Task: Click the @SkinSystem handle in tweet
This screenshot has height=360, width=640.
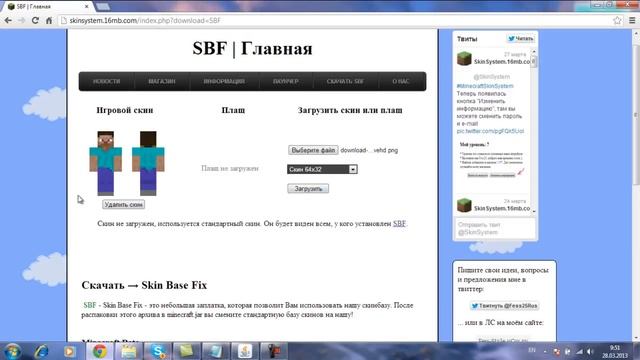Action: pos(491,77)
